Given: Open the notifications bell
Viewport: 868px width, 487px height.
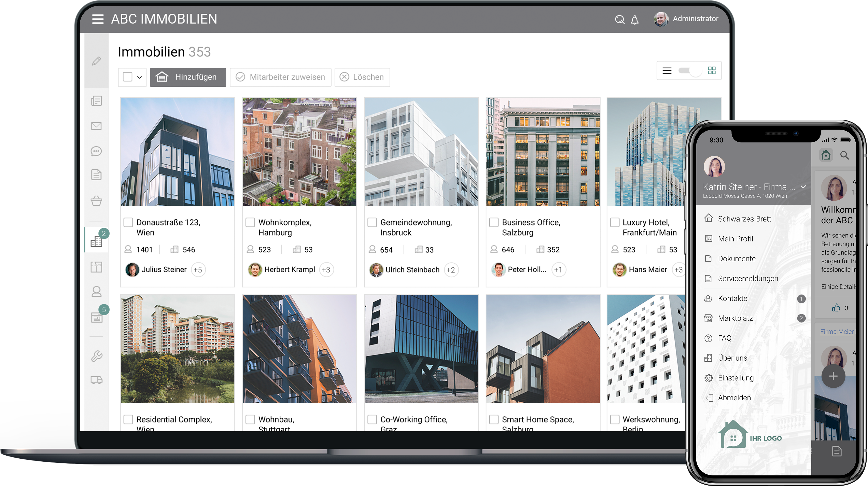Looking at the screenshot, I should 634,19.
